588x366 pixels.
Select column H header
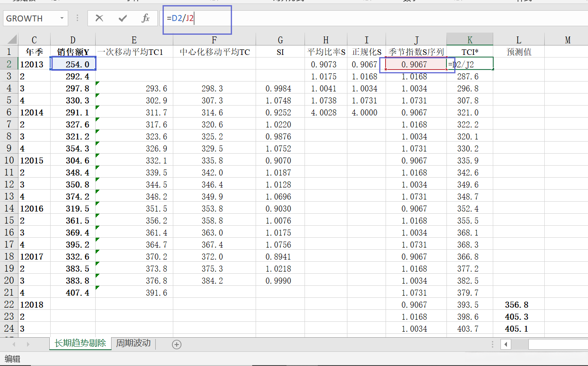326,40
